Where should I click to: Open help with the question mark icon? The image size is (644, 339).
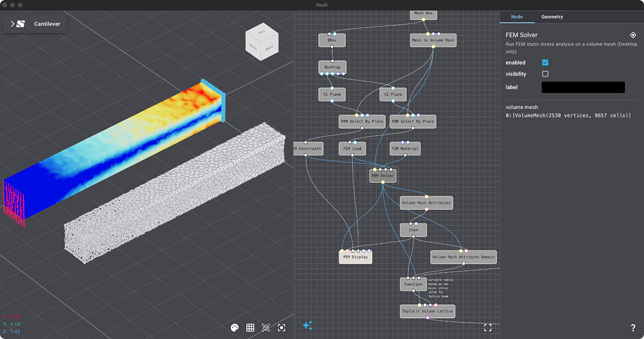(633, 328)
